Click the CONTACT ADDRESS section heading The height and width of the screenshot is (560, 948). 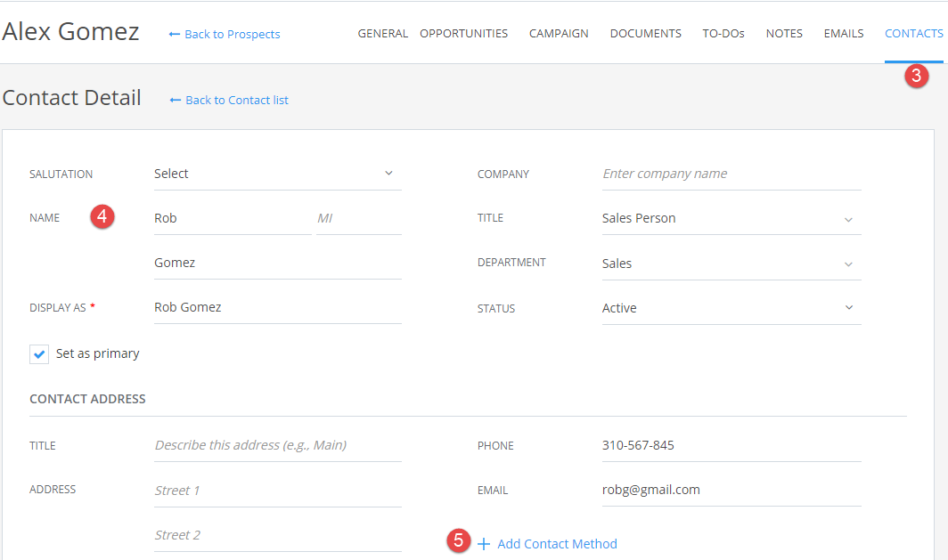click(x=87, y=400)
